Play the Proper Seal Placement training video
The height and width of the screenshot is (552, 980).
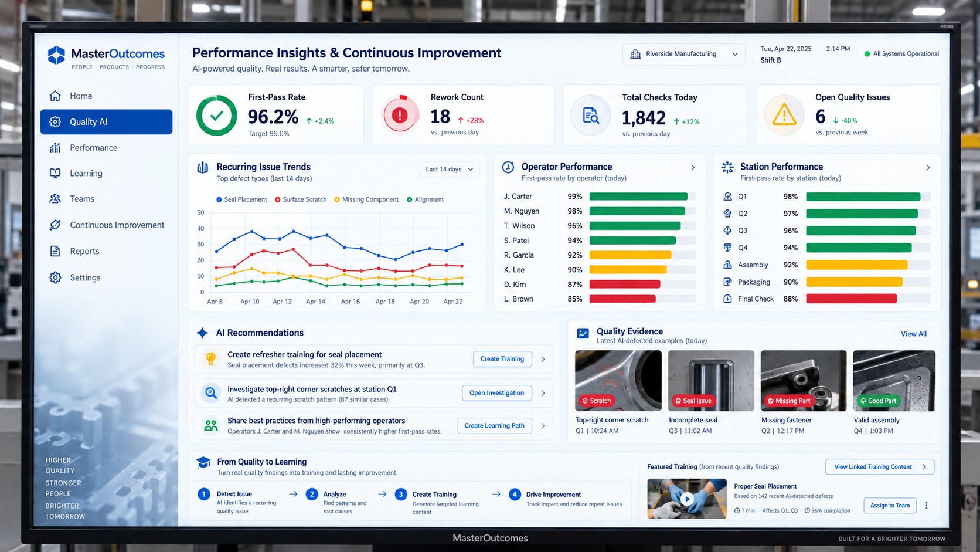click(687, 499)
